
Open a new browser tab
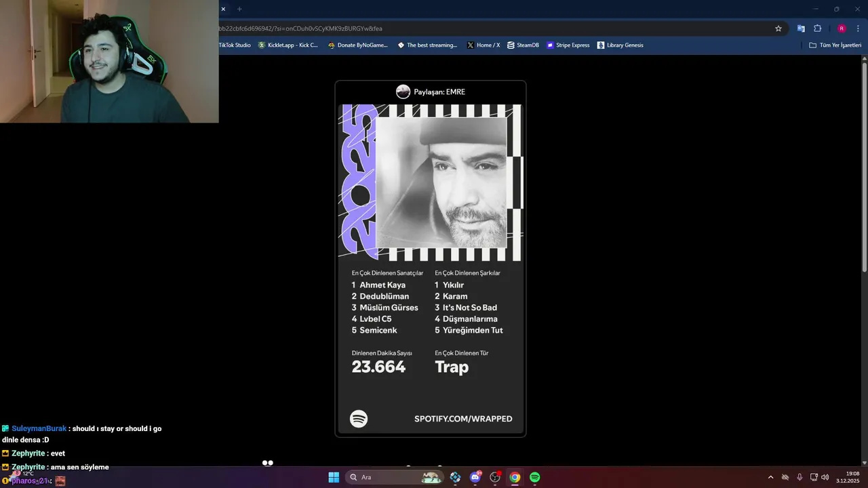click(239, 9)
